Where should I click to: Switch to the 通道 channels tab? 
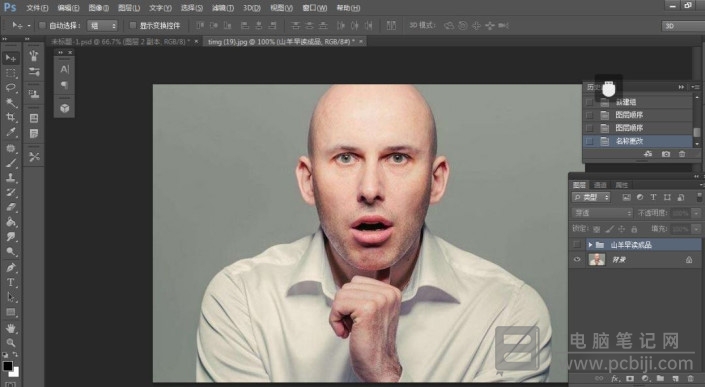pos(600,185)
